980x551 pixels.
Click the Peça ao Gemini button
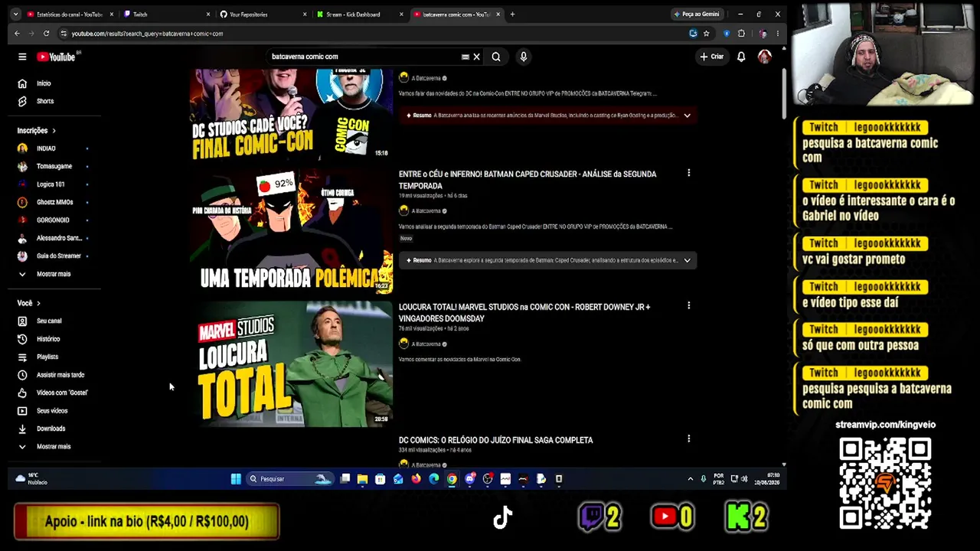click(x=696, y=14)
